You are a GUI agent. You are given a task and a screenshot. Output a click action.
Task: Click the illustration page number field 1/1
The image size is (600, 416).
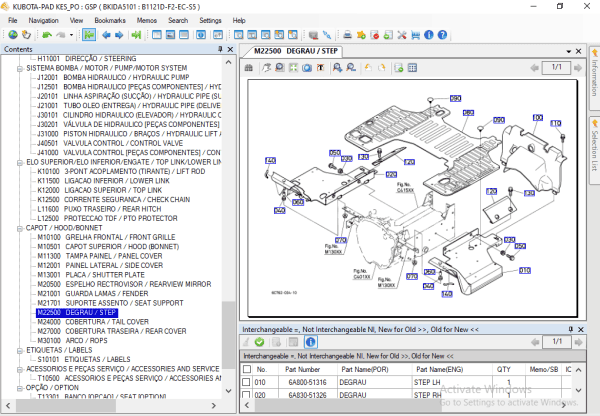point(556,68)
